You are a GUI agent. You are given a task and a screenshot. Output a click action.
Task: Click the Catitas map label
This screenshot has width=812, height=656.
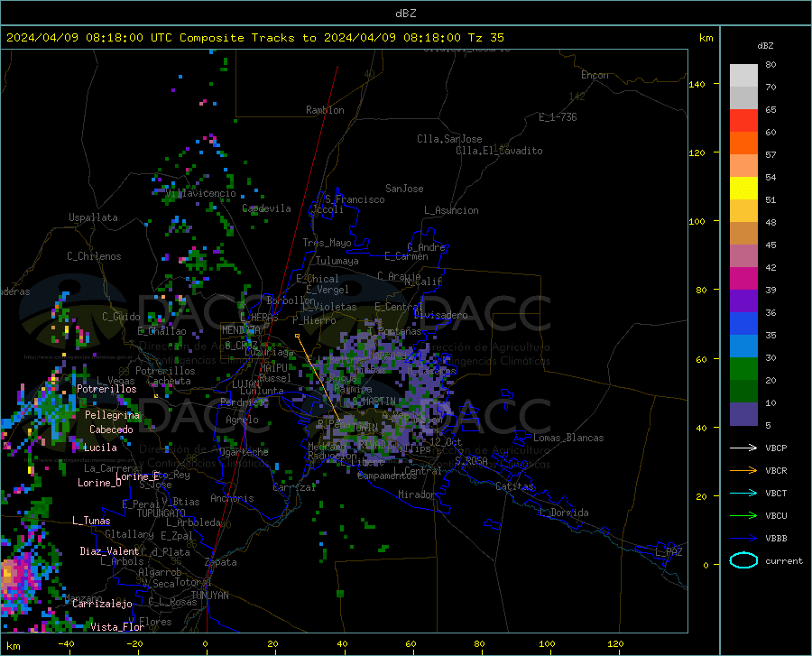(515, 486)
